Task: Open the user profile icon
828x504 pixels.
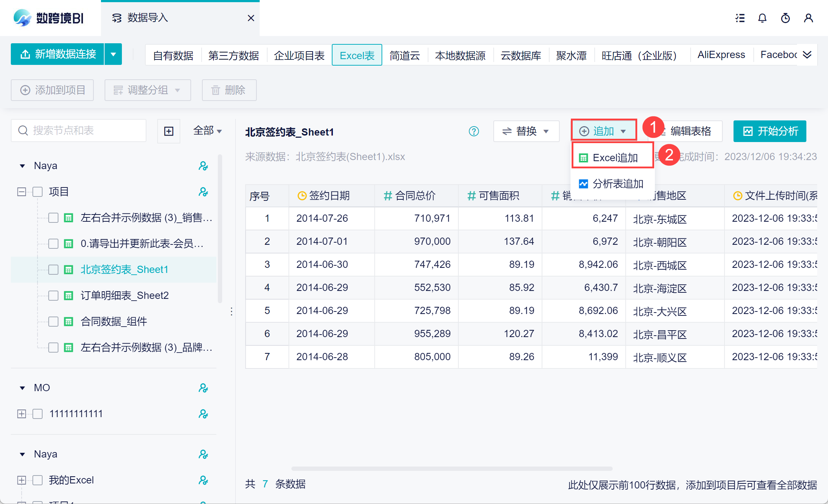Action: (808, 18)
